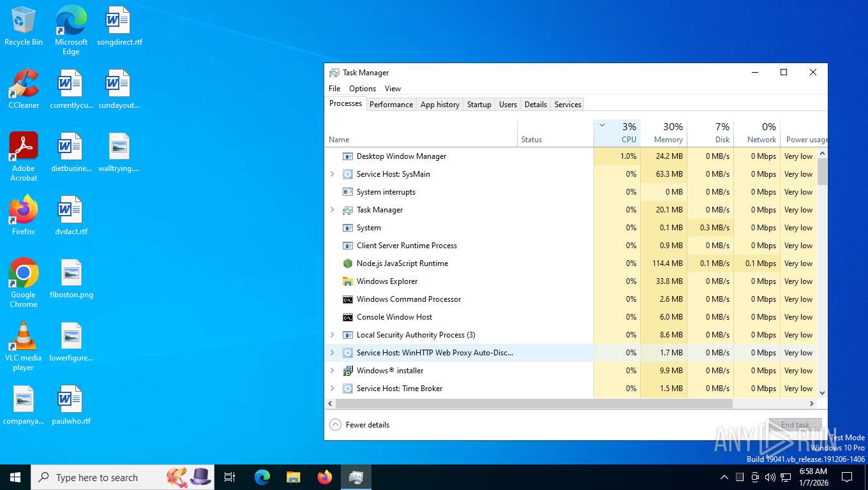Open the VLC media player shortcut
This screenshot has height=490, width=868.
(x=24, y=346)
